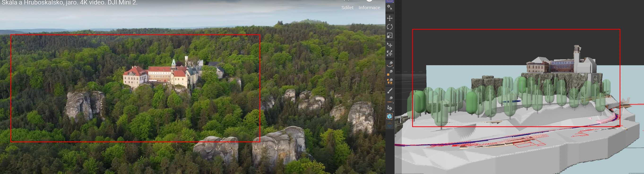This screenshot has width=644, height=174.
Task: Click the gear-with-cursor tool icon
Action: pyautogui.click(x=389, y=8)
